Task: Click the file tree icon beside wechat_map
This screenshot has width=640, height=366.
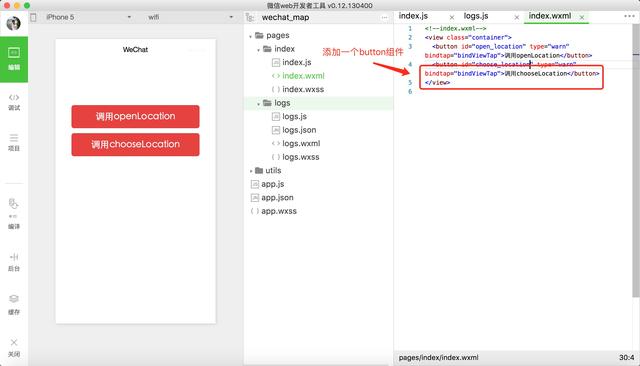Action: tap(250, 18)
